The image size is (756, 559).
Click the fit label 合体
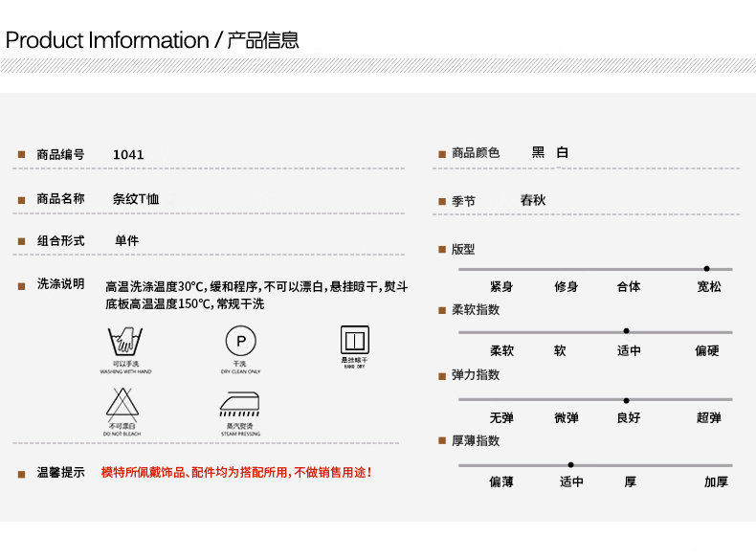pos(629,286)
